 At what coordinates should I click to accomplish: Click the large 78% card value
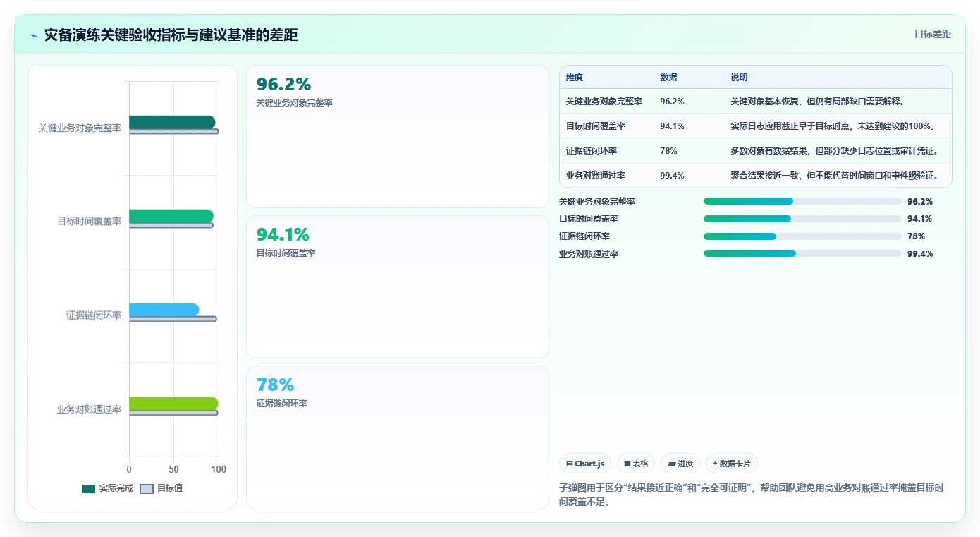(x=275, y=385)
